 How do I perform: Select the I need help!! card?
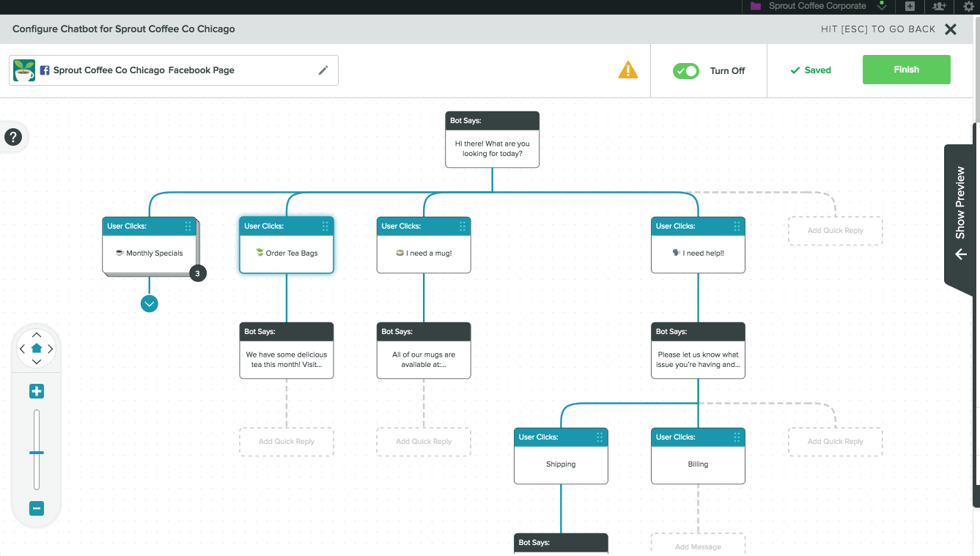(698, 245)
